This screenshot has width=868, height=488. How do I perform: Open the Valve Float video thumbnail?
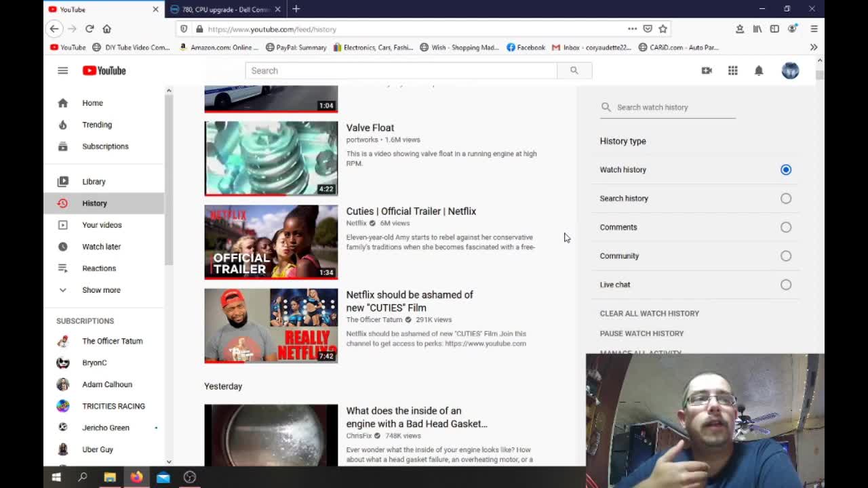tap(271, 159)
